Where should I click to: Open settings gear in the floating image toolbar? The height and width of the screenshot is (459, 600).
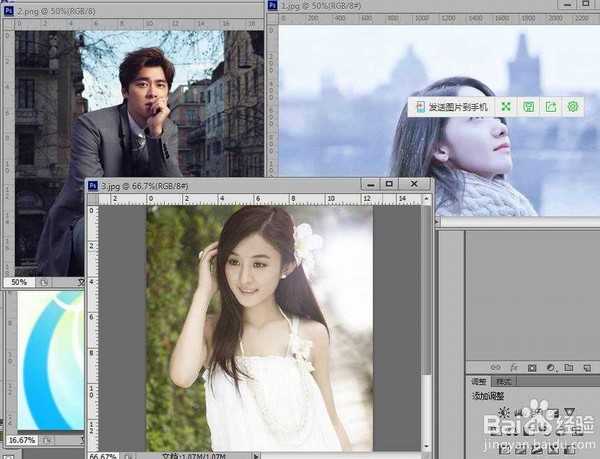click(x=573, y=106)
